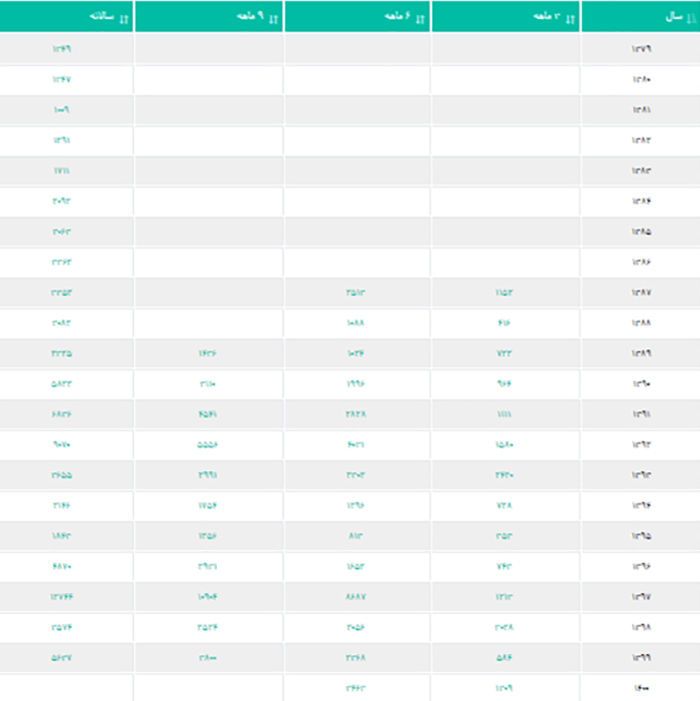Select the ۶ ماهه column header label

(x=399, y=18)
